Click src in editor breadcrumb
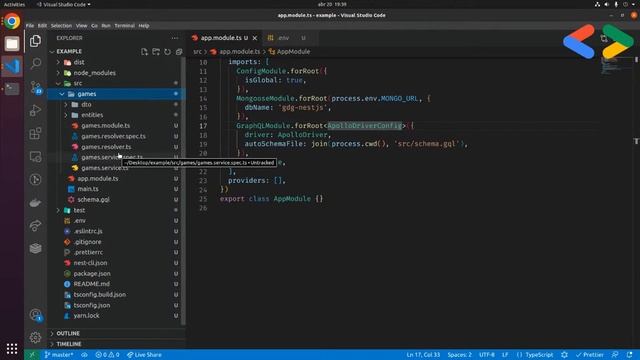Image resolution: width=640 pixels, height=360 pixels. click(x=198, y=52)
